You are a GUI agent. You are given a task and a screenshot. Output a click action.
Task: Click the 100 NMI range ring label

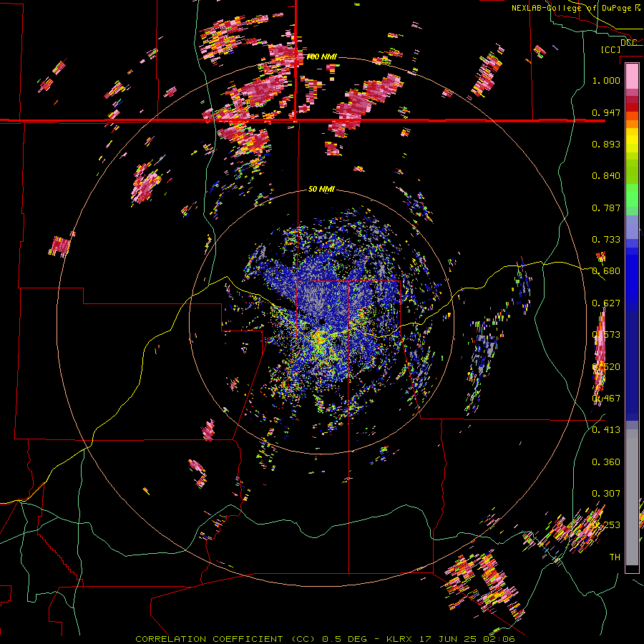321,57
